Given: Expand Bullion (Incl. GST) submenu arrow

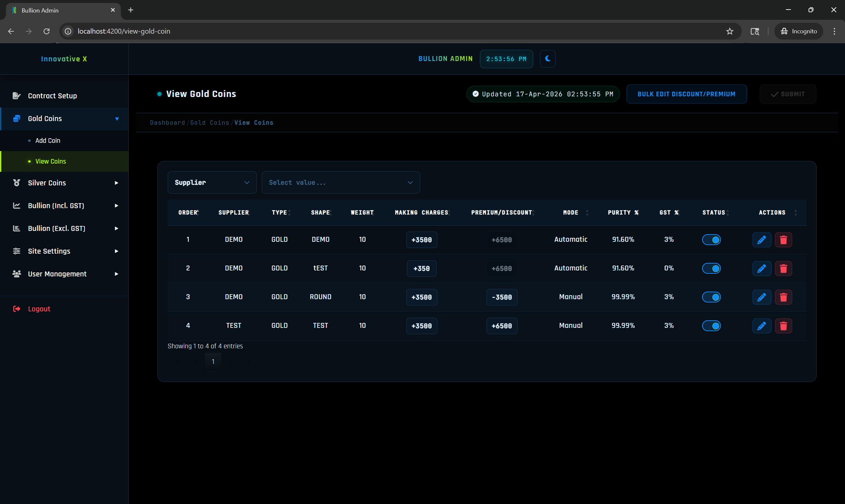Looking at the screenshot, I should (x=116, y=205).
